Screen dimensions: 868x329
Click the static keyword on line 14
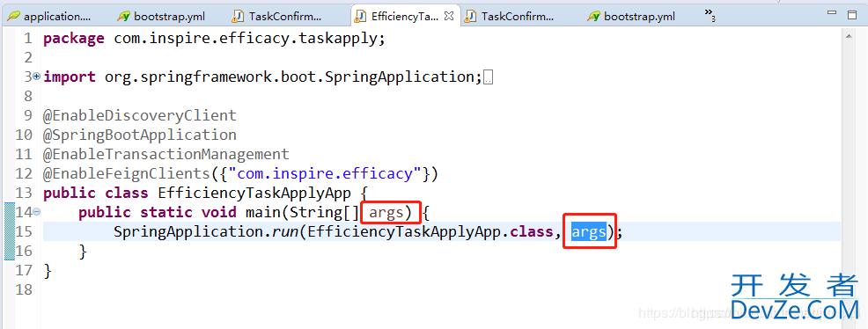pos(166,212)
